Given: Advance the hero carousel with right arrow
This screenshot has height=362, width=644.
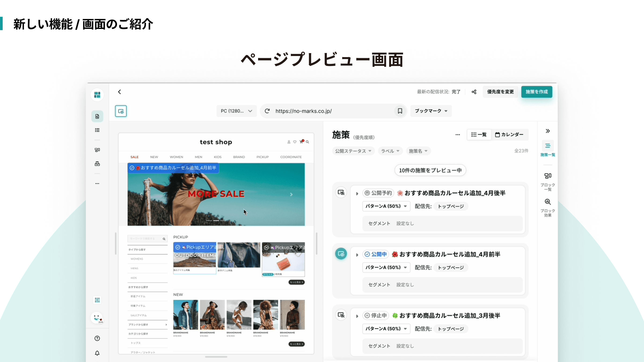Looking at the screenshot, I should click(291, 194).
